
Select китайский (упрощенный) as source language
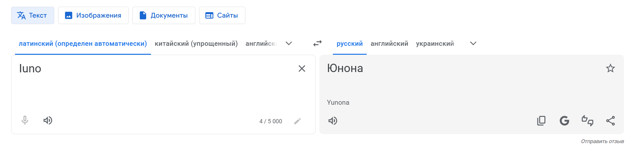(x=196, y=44)
